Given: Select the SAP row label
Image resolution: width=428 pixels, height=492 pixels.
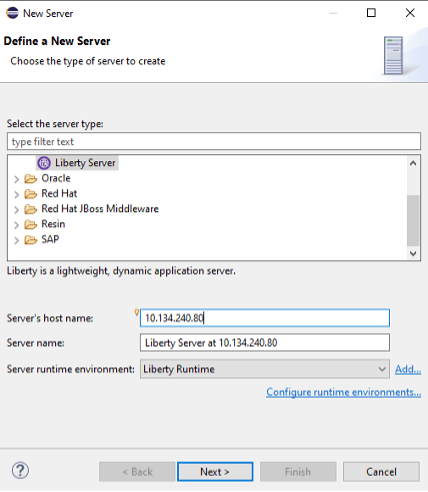Looking at the screenshot, I should (50, 239).
